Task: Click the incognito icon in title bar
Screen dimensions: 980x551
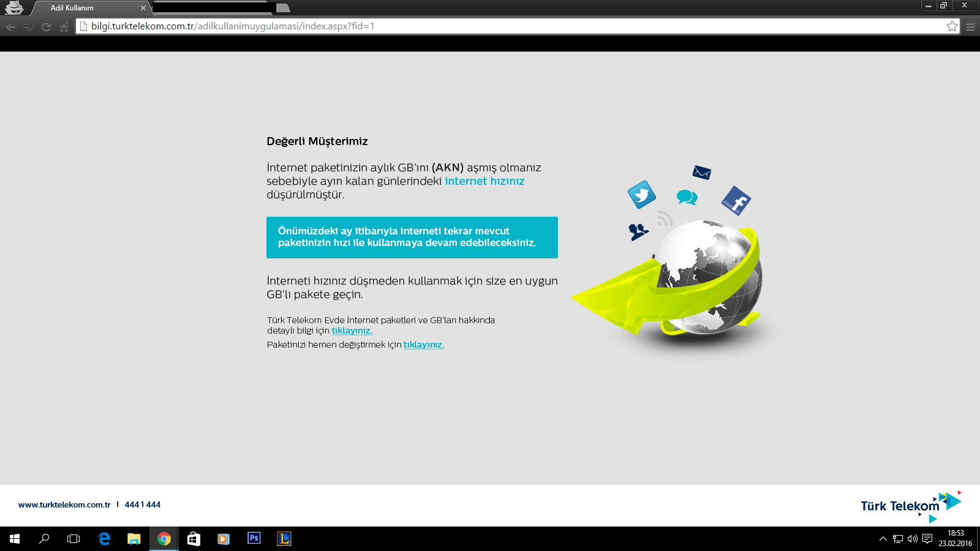Action: (14, 7)
